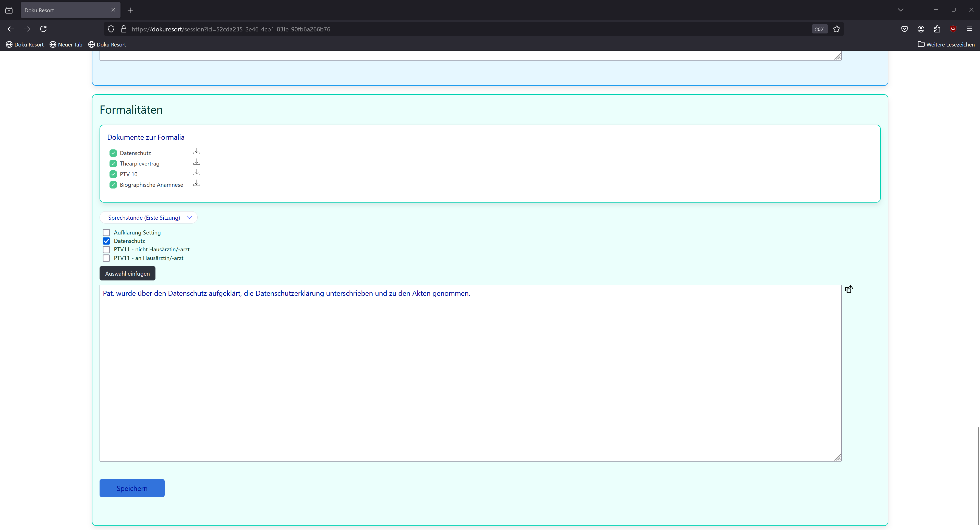This screenshot has height=530, width=980.
Task: Open the Sprechstunde (Erste Sitzung) dropdown
Action: click(x=148, y=217)
